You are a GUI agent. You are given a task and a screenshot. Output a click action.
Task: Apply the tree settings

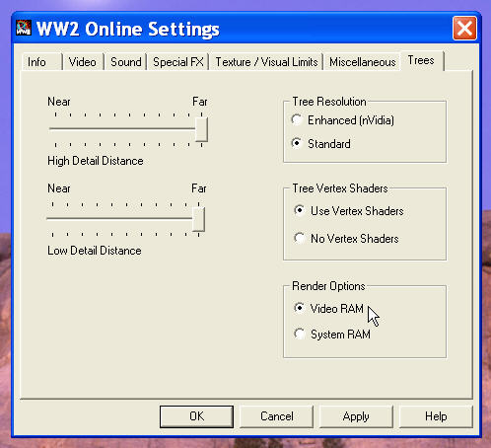[x=356, y=416]
